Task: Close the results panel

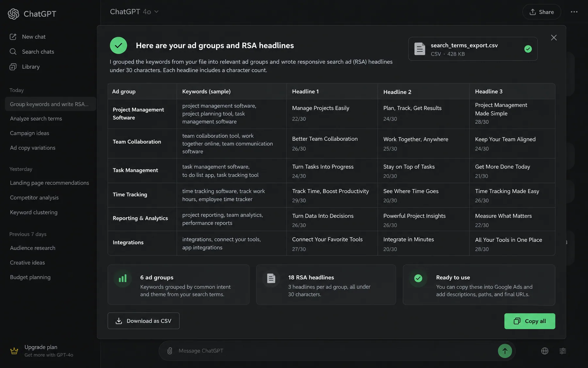Action: point(554,38)
